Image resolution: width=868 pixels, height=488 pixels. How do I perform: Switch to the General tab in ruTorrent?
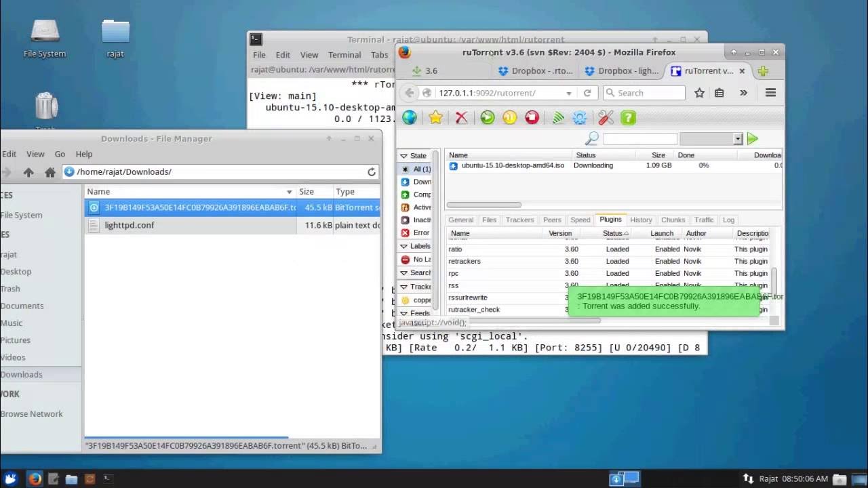tap(460, 220)
